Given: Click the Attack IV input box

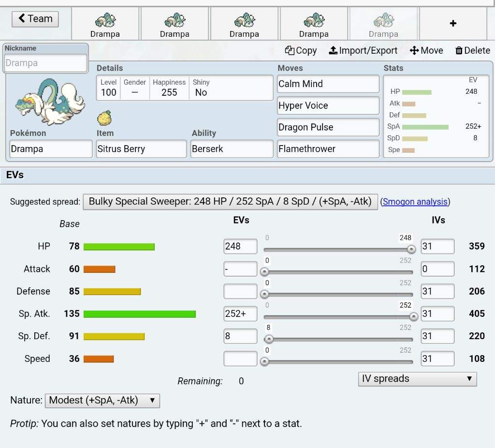Looking at the screenshot, I should (437, 269).
